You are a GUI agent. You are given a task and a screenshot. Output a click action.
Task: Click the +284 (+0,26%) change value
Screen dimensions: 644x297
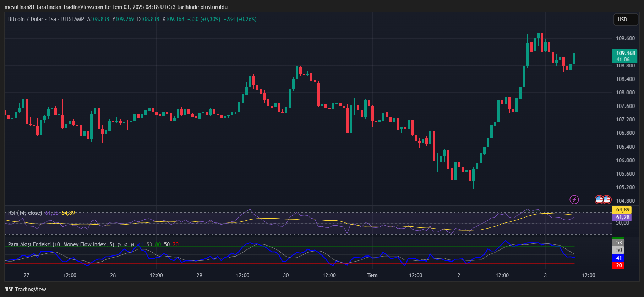click(240, 19)
